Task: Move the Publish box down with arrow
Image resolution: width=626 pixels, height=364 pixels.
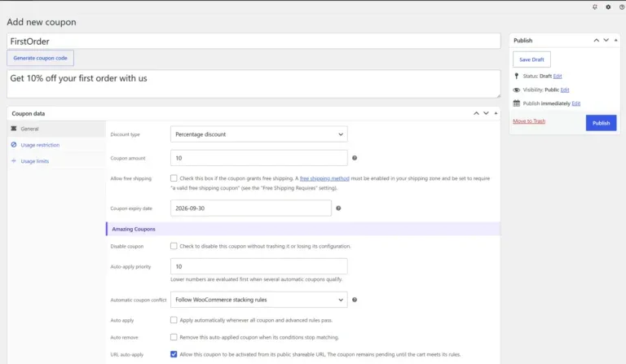Action: pos(606,40)
